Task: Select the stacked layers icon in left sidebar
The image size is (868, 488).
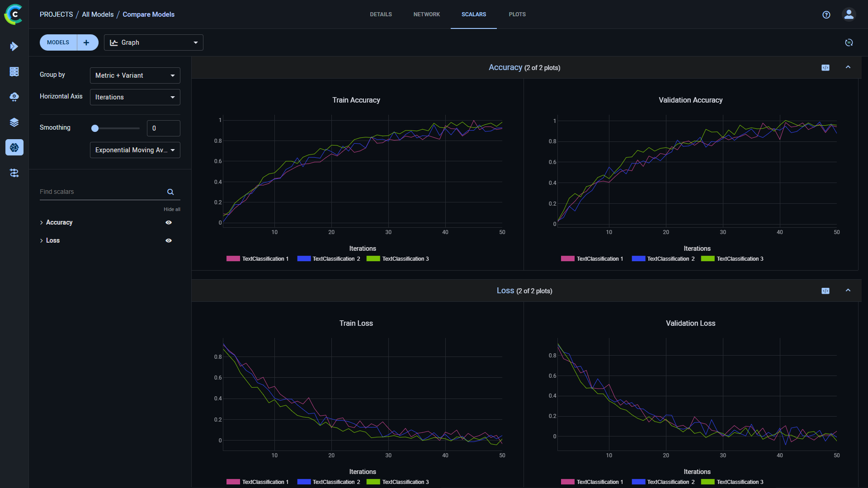Action: pos(14,122)
